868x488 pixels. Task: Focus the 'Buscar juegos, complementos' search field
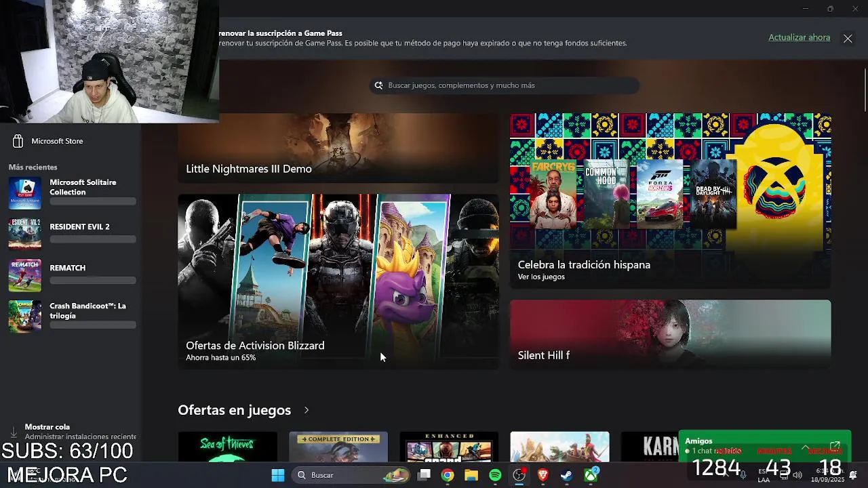tap(505, 85)
